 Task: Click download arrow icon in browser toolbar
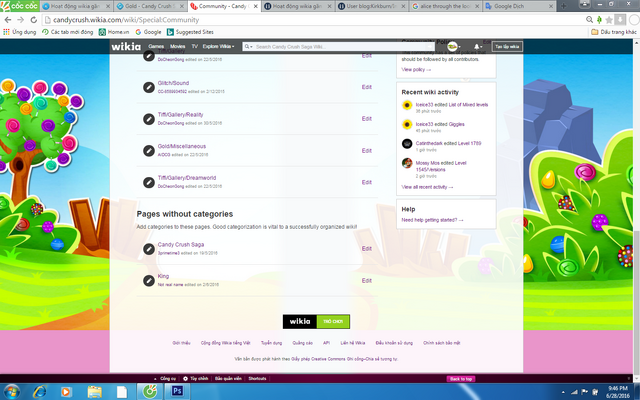[x=620, y=20]
